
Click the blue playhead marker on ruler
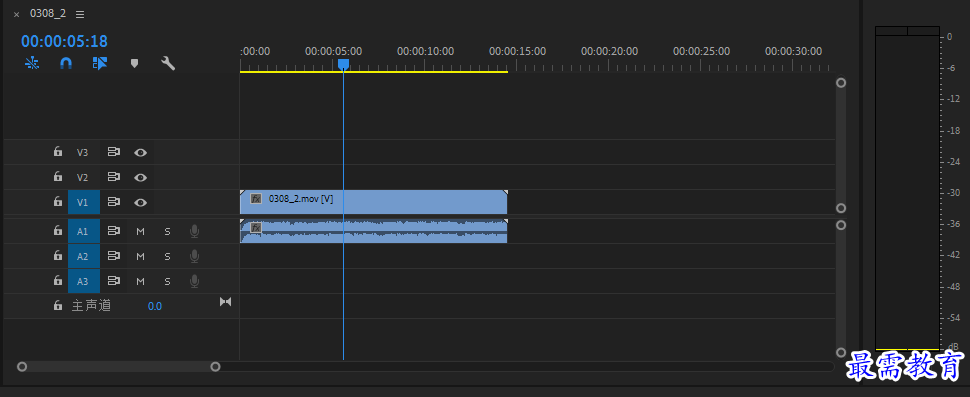click(x=343, y=64)
